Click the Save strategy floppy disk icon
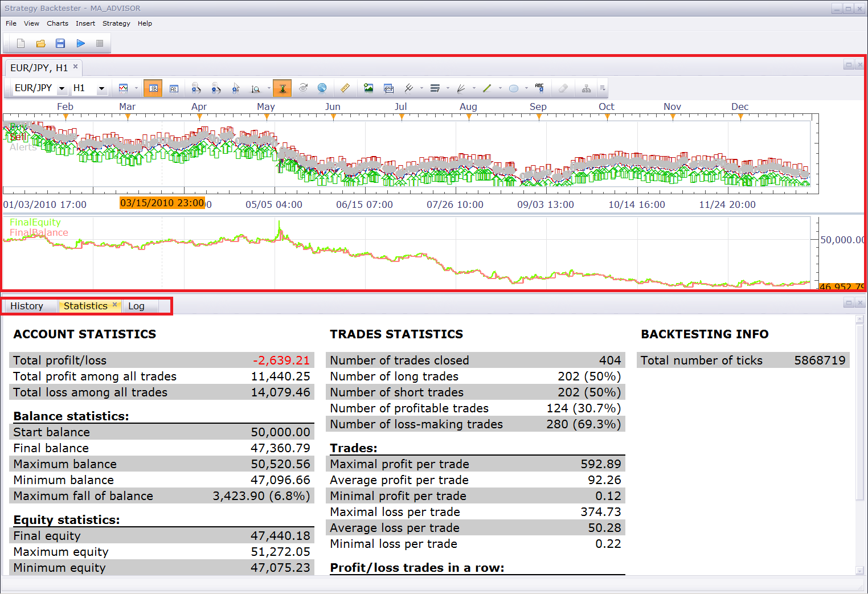This screenshot has height=594, width=868. 60,43
